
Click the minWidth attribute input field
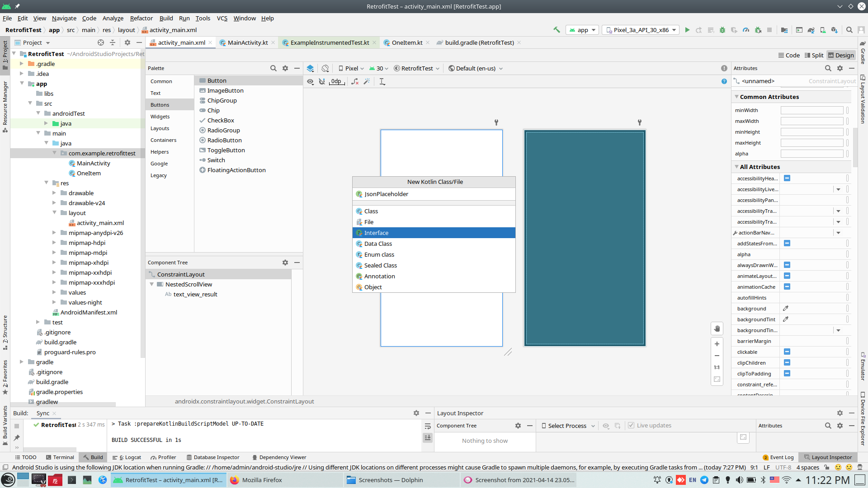[811, 110]
